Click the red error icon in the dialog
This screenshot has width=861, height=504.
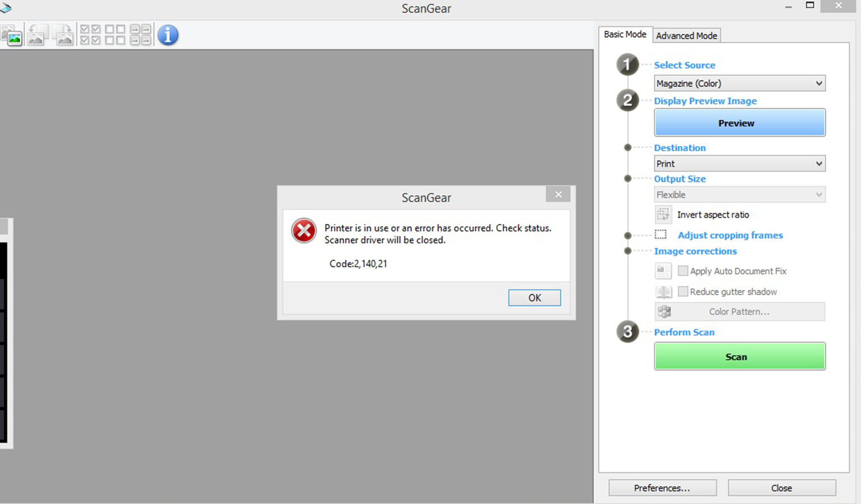[304, 231]
